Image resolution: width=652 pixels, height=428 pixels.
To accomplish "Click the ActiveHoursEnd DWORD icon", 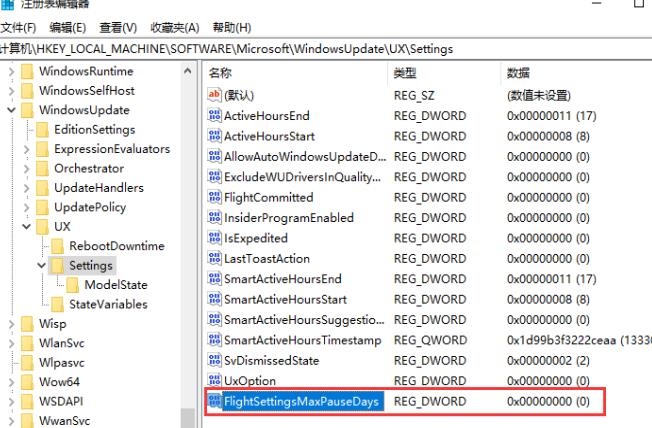I will point(214,115).
